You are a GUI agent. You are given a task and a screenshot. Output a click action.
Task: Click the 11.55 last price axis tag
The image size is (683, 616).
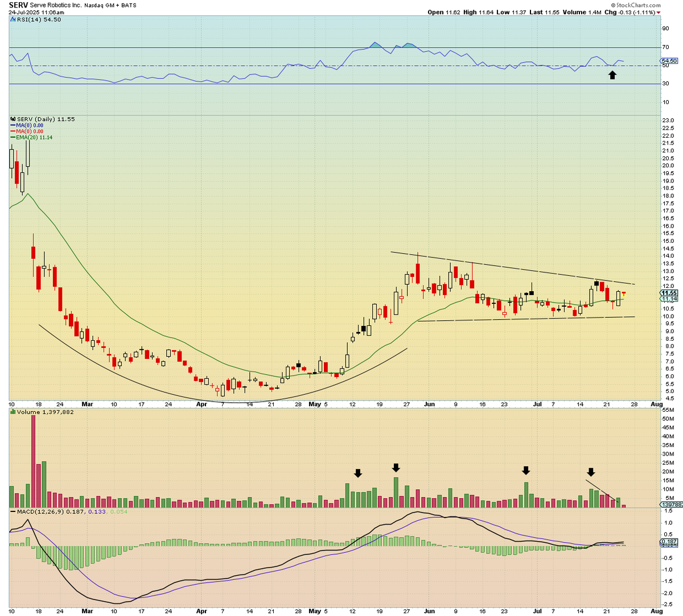(669, 293)
